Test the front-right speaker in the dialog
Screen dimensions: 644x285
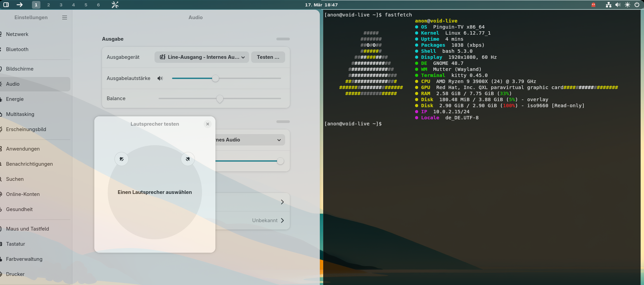188,159
